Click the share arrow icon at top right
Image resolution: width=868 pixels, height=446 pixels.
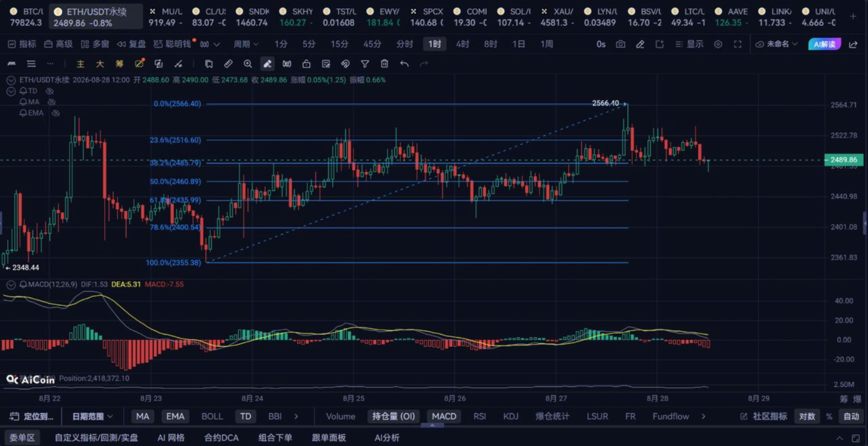click(853, 44)
